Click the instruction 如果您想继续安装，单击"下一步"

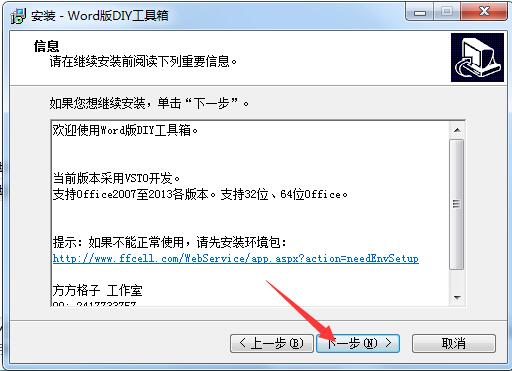(x=149, y=103)
